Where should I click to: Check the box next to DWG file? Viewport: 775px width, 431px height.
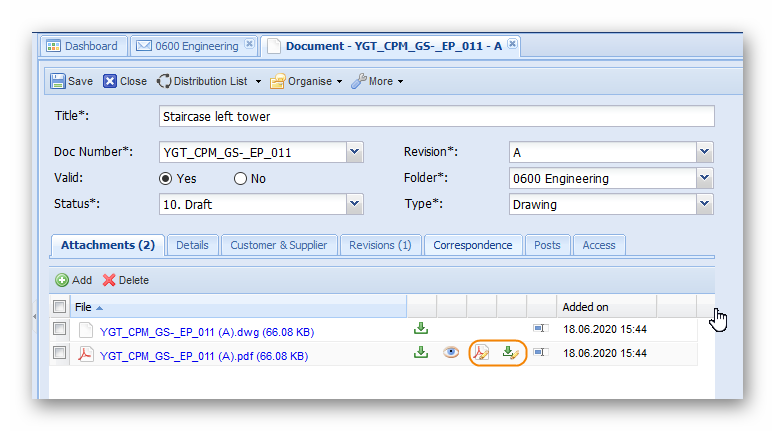pyautogui.click(x=60, y=328)
